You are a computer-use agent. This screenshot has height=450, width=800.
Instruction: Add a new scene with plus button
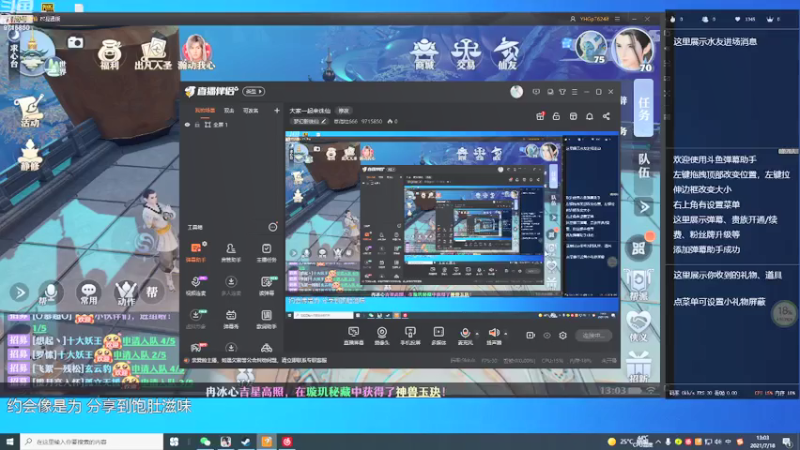pos(277,110)
